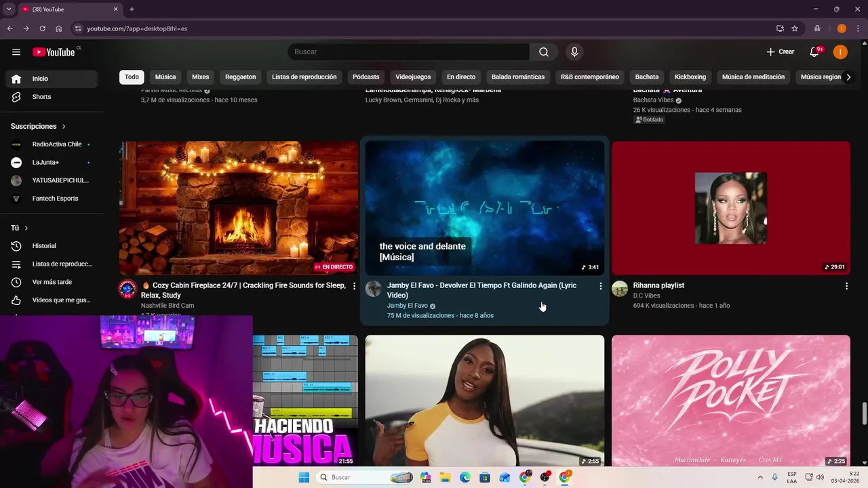Open Bachata Vibes channel link
The image size is (868, 488).
654,100
